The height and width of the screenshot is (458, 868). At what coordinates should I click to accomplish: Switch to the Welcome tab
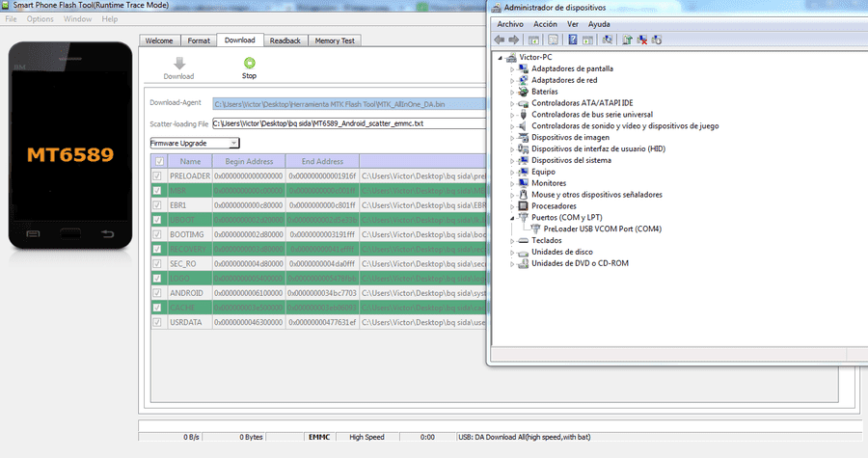click(x=159, y=40)
